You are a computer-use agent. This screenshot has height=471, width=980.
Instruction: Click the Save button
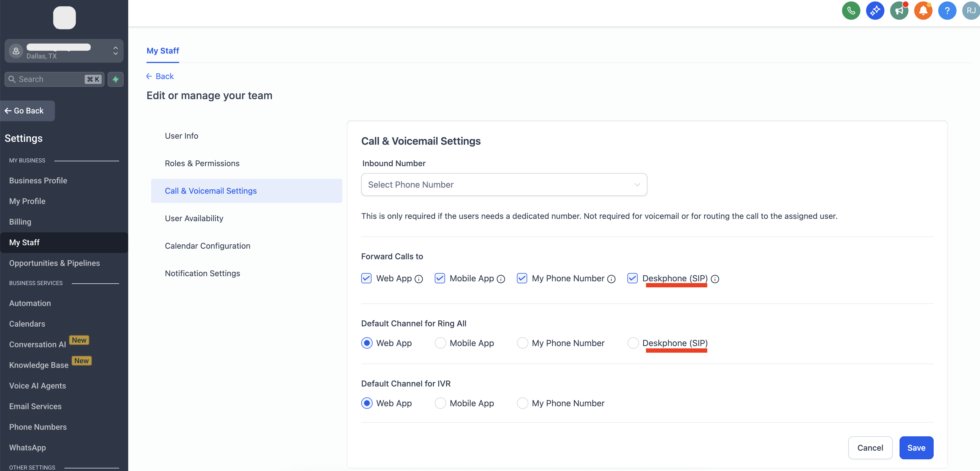coord(916,448)
